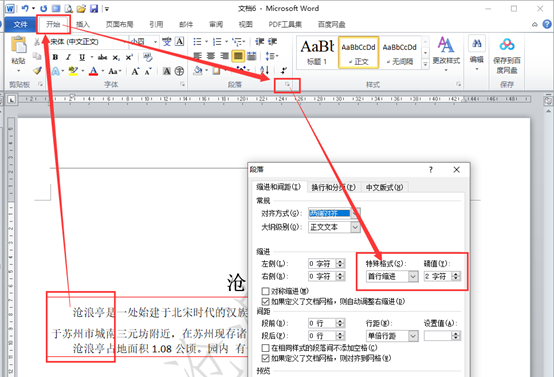
Task: Click the Sort (A-Z) icon
Action: coord(265,70)
